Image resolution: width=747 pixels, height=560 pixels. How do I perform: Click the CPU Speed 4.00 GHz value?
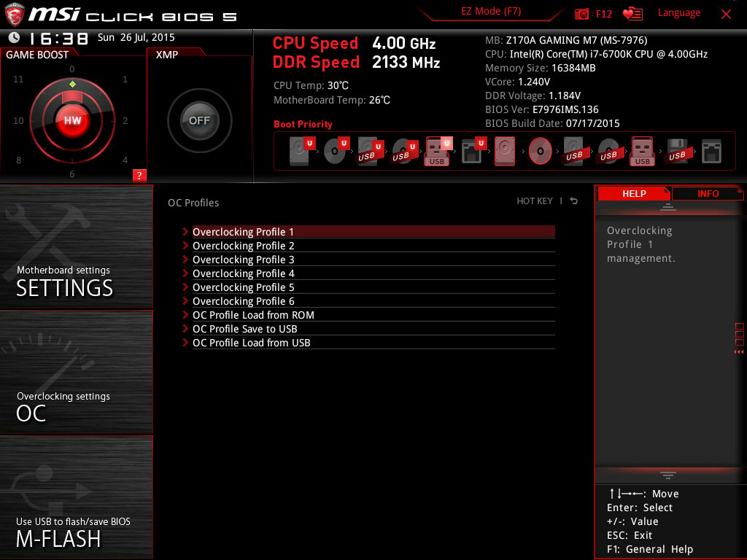pyautogui.click(x=403, y=43)
